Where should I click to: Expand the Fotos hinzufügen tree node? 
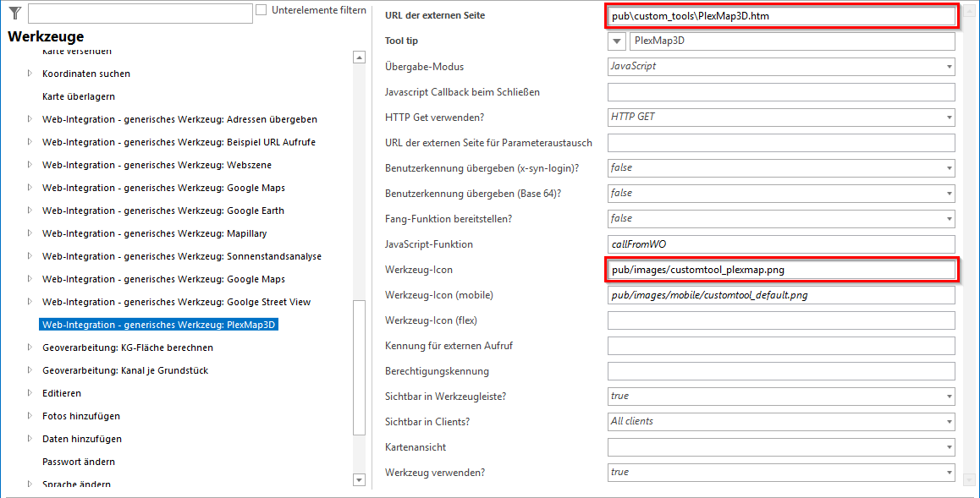[30, 416]
